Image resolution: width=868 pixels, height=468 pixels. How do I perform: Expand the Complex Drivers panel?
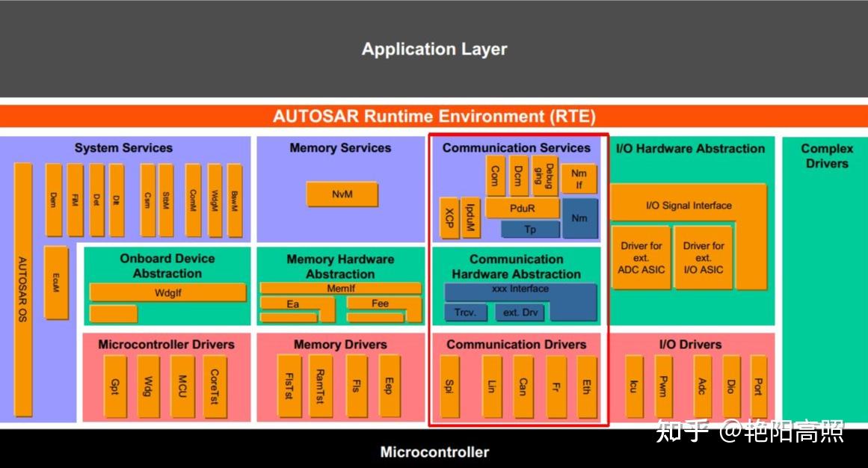[825, 156]
